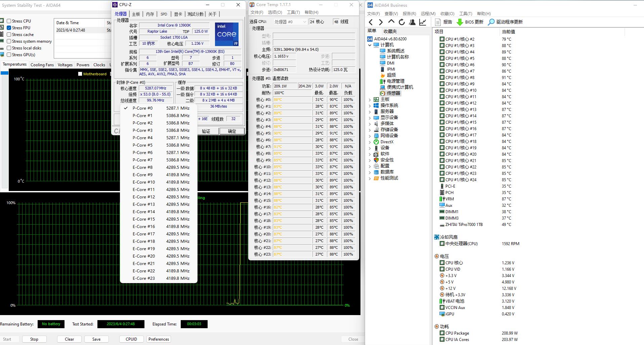Go back with the left arrow icon
644x345 pixels.
[x=371, y=22]
